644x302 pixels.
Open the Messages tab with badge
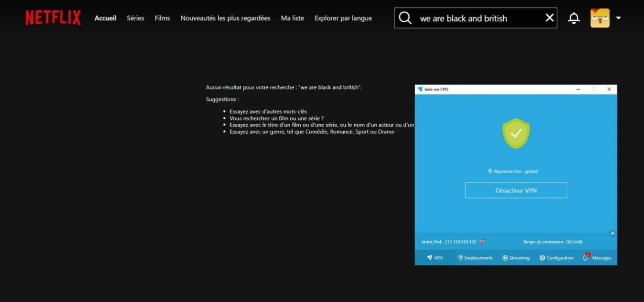click(597, 258)
